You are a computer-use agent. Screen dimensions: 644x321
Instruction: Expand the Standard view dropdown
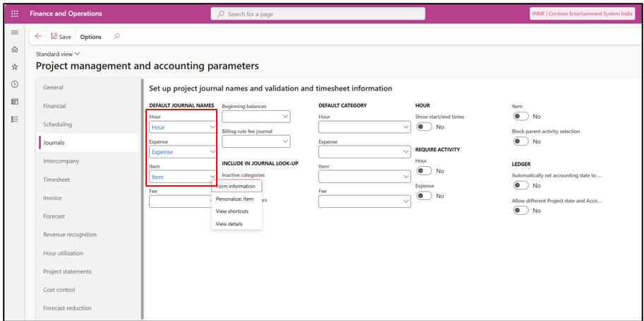point(59,54)
